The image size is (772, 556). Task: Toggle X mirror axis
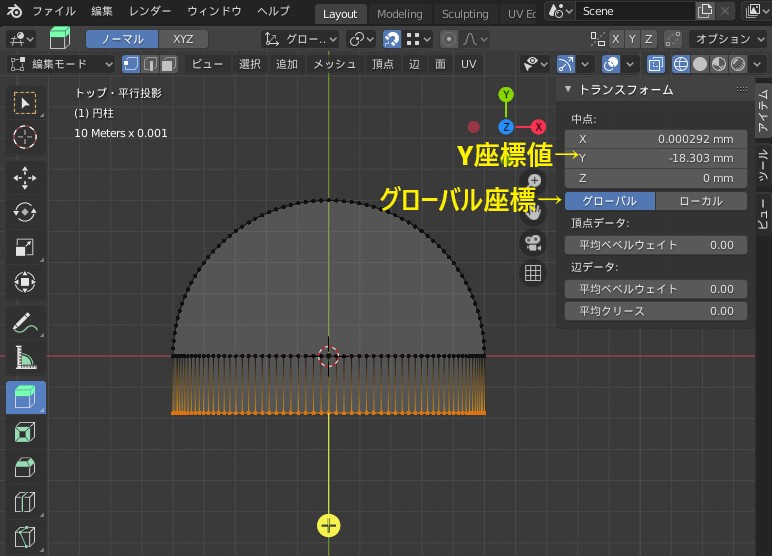(x=615, y=39)
